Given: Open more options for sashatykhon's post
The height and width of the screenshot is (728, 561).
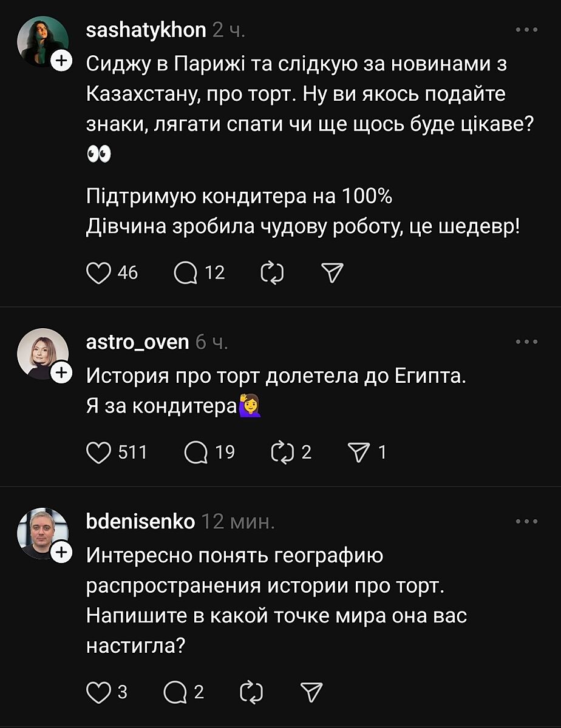Looking at the screenshot, I should (526, 30).
